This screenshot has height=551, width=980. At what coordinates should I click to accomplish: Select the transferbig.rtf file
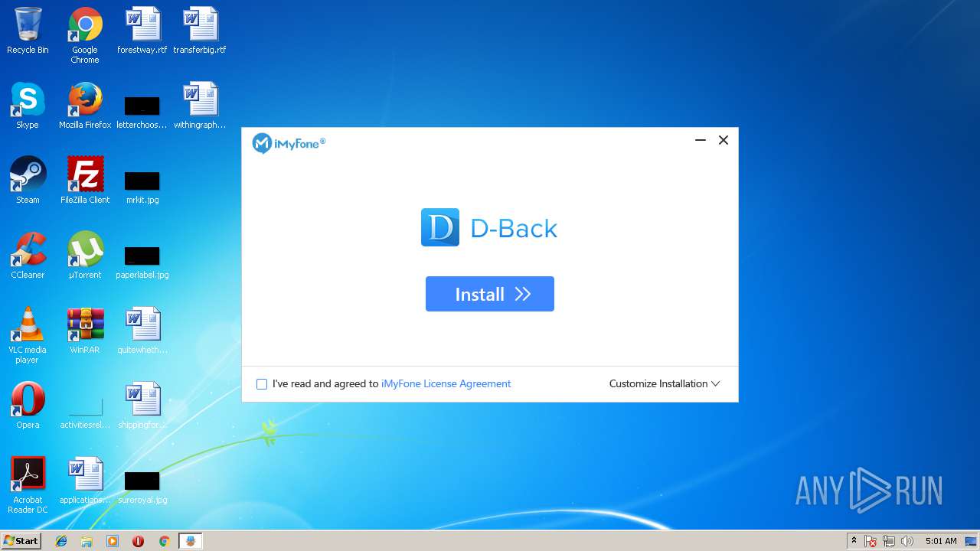pos(200,31)
